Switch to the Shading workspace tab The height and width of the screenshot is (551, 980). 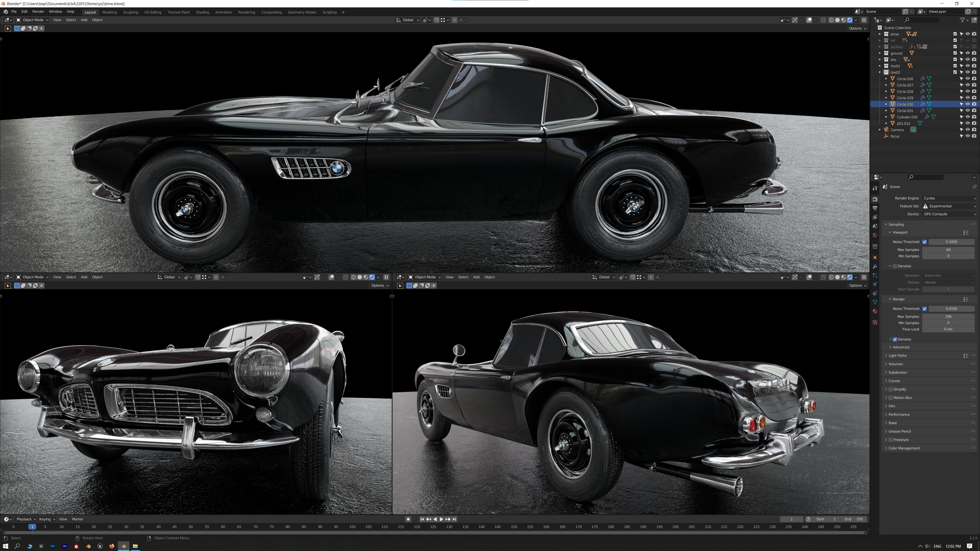point(202,12)
